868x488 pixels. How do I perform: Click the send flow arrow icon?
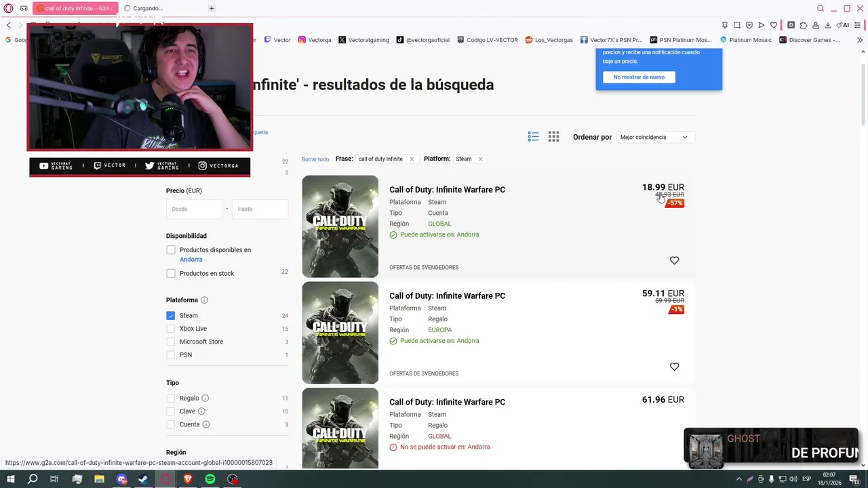(x=762, y=25)
